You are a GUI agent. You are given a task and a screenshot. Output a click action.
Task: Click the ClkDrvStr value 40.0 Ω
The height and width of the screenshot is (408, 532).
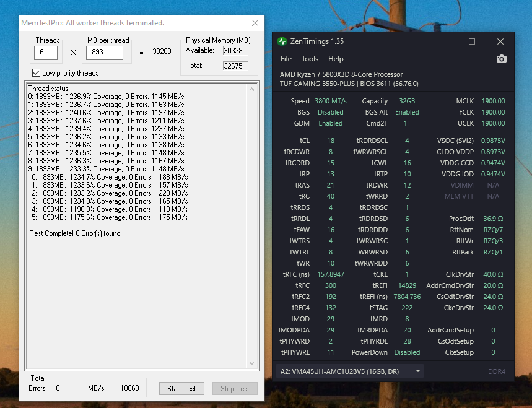click(494, 274)
